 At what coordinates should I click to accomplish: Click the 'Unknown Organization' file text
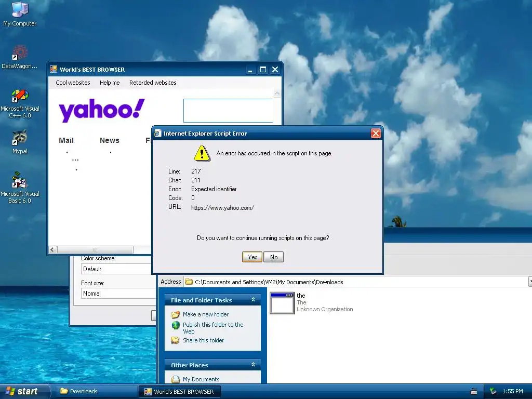coord(325,309)
